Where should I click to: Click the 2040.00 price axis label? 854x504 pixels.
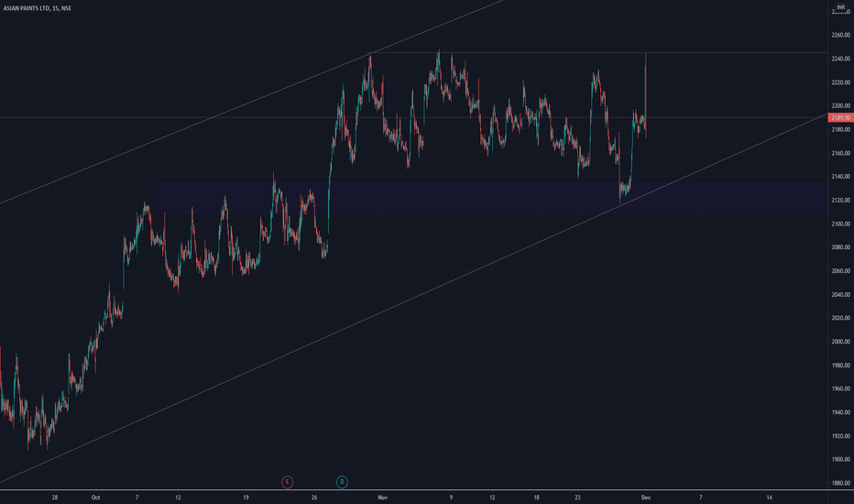841,295
